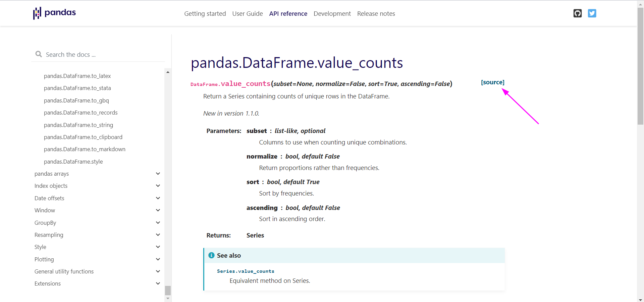The image size is (644, 302).
Task: Expand the Index objects section
Action: tap(158, 186)
